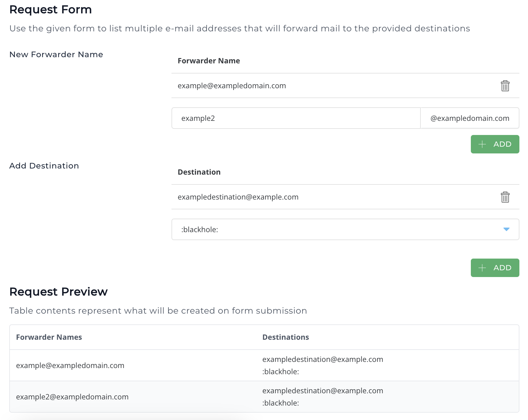
Task: Click the example2 text input field
Action: pos(296,118)
